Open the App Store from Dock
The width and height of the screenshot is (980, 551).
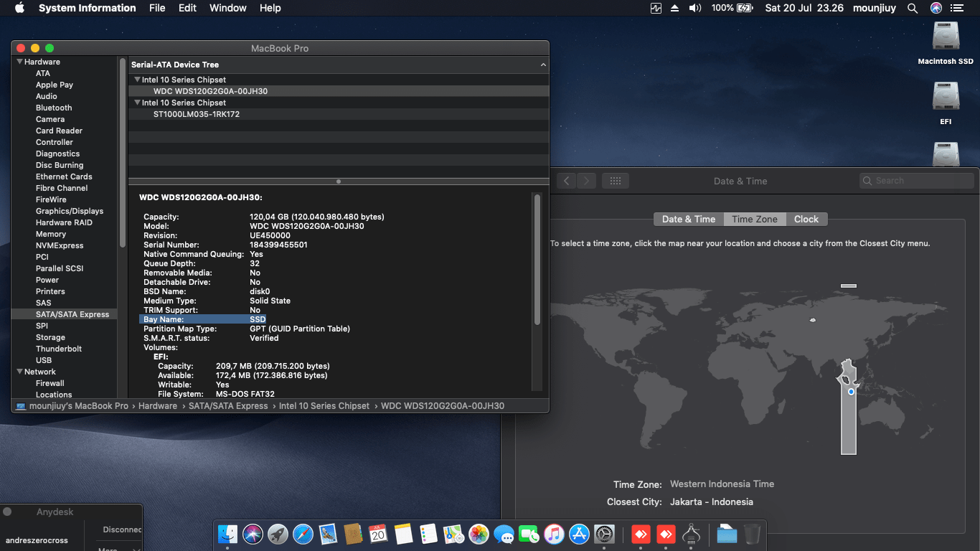point(579,534)
